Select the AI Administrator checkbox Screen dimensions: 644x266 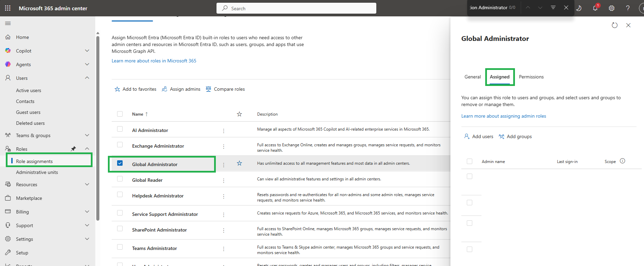point(120,129)
